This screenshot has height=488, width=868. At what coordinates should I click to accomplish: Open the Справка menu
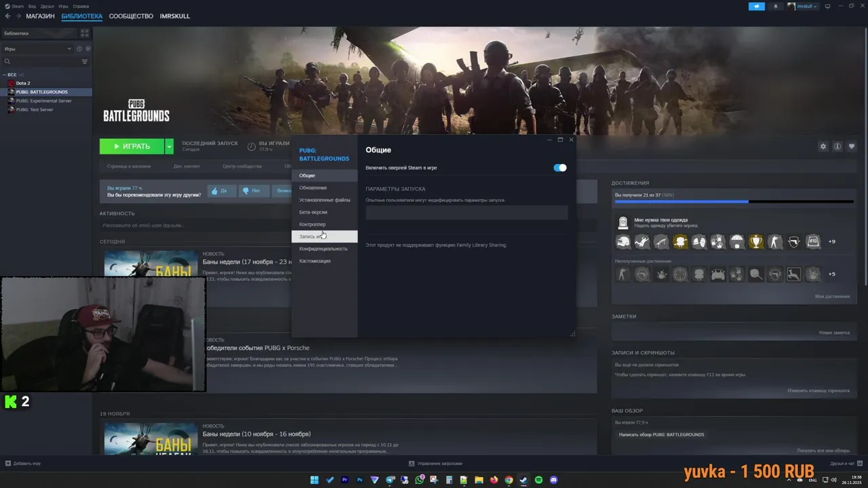(x=81, y=6)
